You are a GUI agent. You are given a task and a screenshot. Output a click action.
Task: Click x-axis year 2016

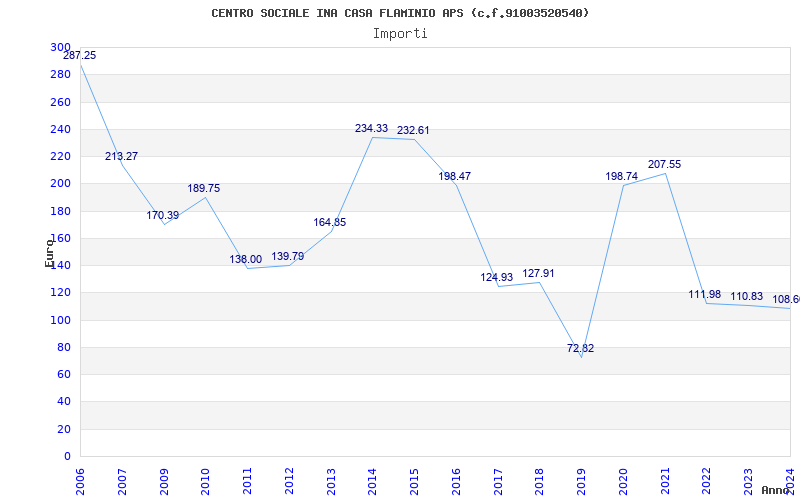[456, 482]
